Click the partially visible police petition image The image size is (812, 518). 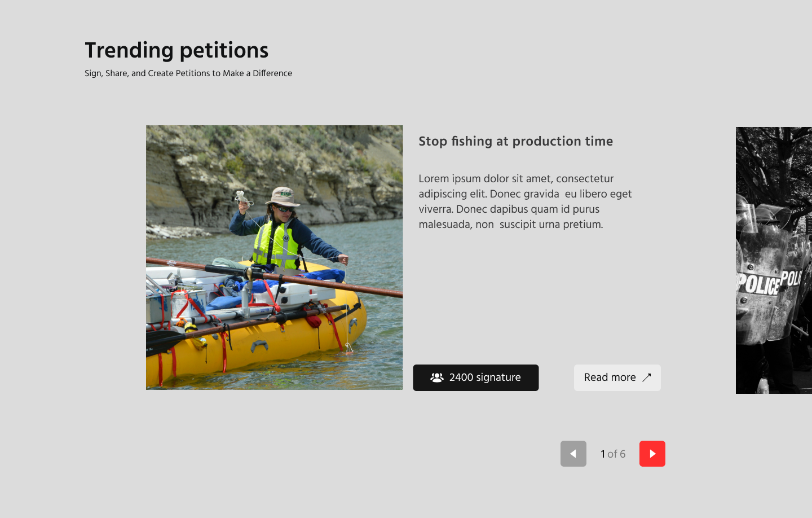pos(774,260)
